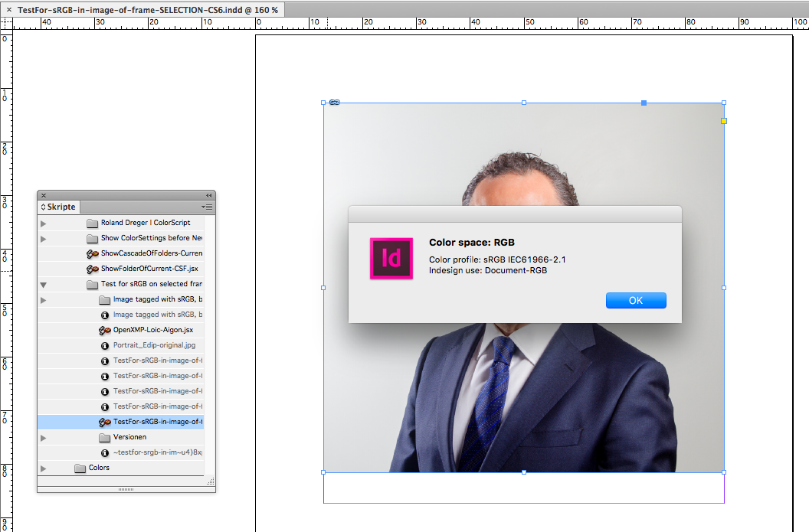Screen dimensions: 809x532
Task: Expand the Versionen folder
Action: click(44, 438)
